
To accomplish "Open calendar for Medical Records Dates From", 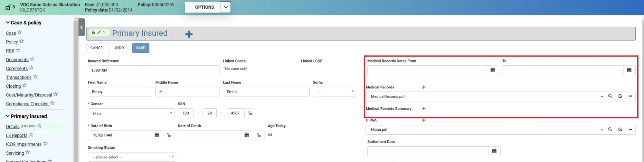I will click(493, 70).
